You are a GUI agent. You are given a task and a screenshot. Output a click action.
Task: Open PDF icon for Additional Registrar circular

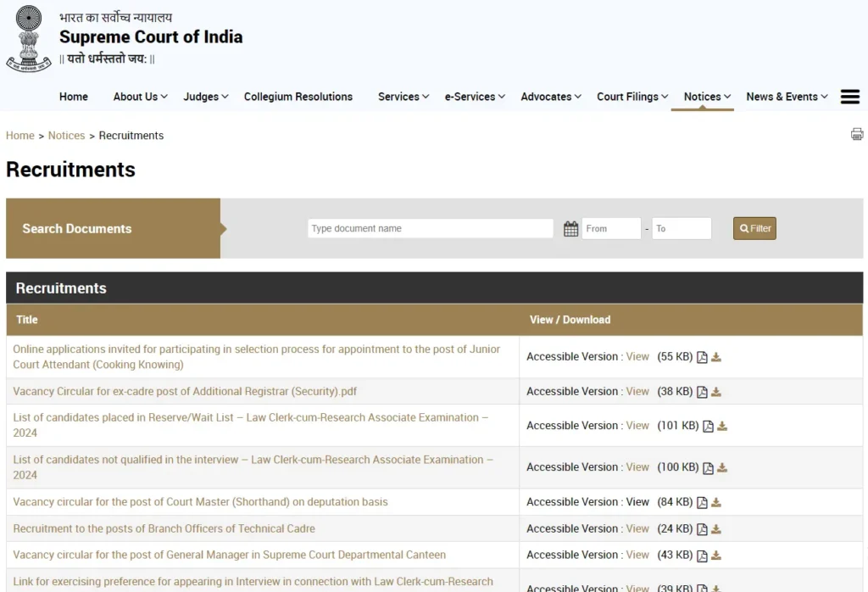click(702, 392)
